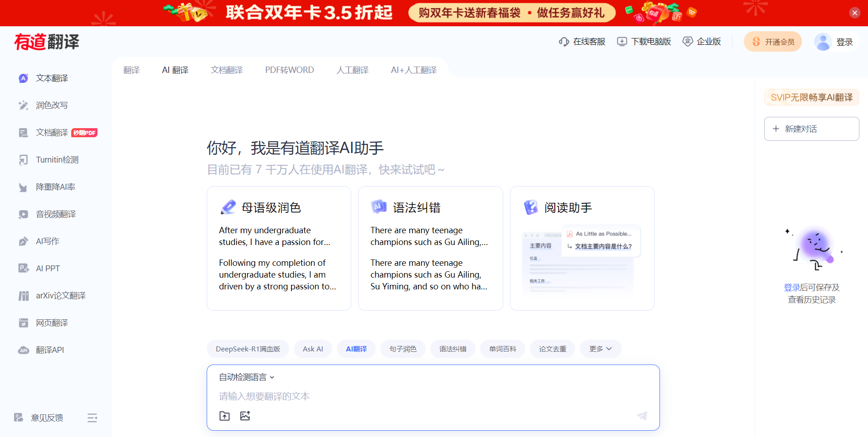Switch to the 文档翻译 tab
Screen dimensions: 868x437
coord(227,70)
